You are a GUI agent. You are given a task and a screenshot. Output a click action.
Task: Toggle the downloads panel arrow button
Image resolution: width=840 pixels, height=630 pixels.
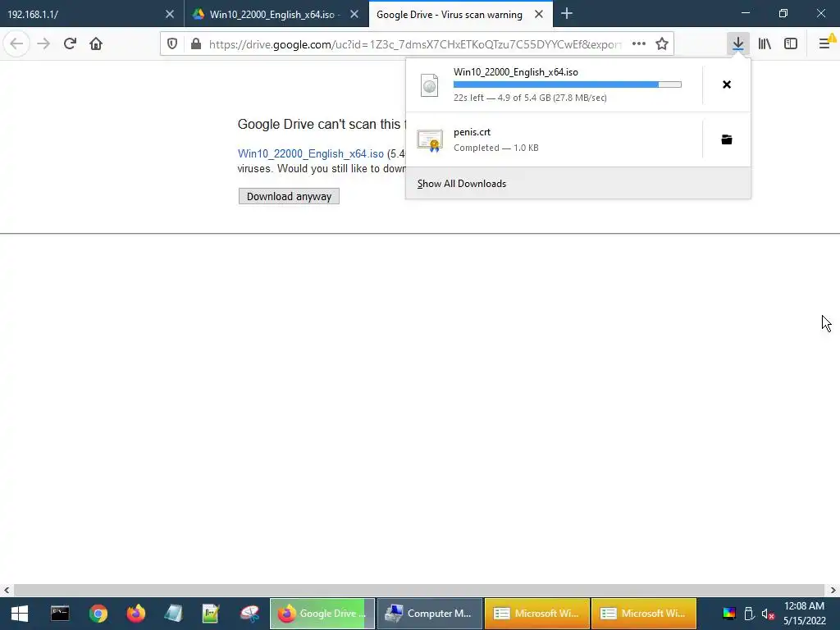(x=738, y=44)
